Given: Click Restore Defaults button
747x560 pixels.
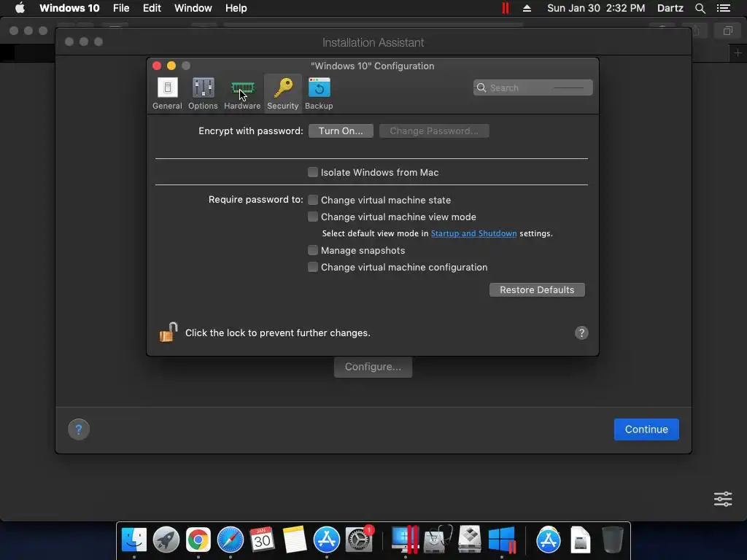Looking at the screenshot, I should [537, 289].
